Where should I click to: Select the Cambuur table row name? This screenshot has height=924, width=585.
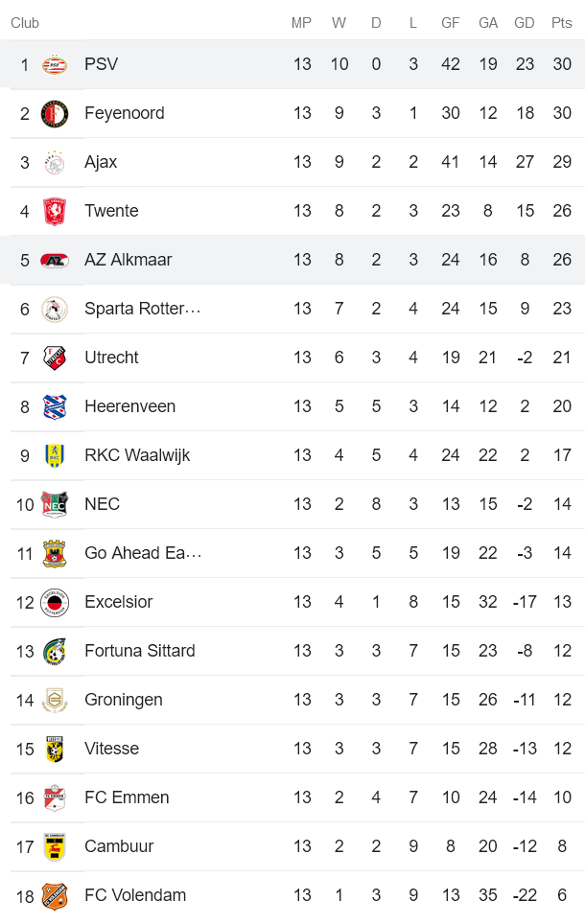(x=119, y=846)
